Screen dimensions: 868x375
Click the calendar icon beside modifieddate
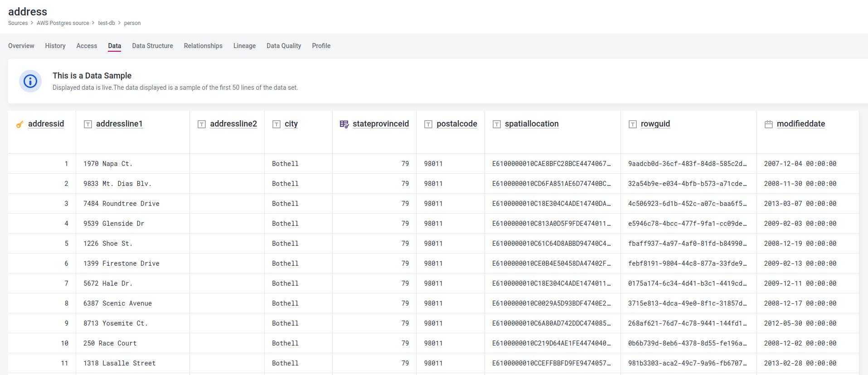pos(769,124)
